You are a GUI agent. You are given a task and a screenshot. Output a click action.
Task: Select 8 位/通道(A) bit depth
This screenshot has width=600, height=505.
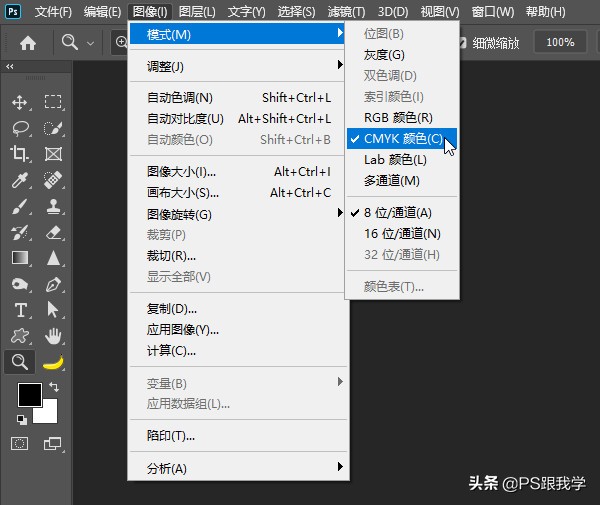(x=402, y=212)
